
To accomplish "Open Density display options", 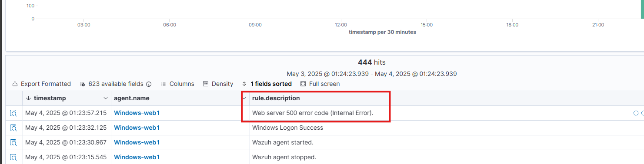I will tap(218, 84).
